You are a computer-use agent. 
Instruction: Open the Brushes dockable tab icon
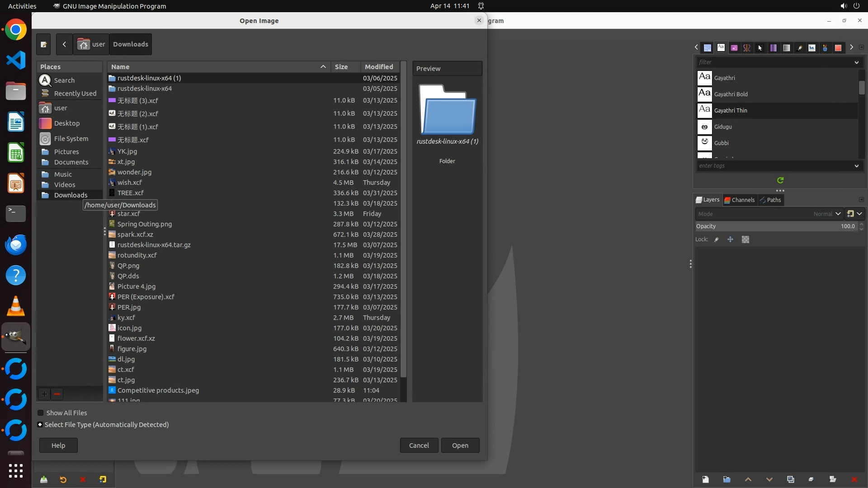[x=799, y=48]
